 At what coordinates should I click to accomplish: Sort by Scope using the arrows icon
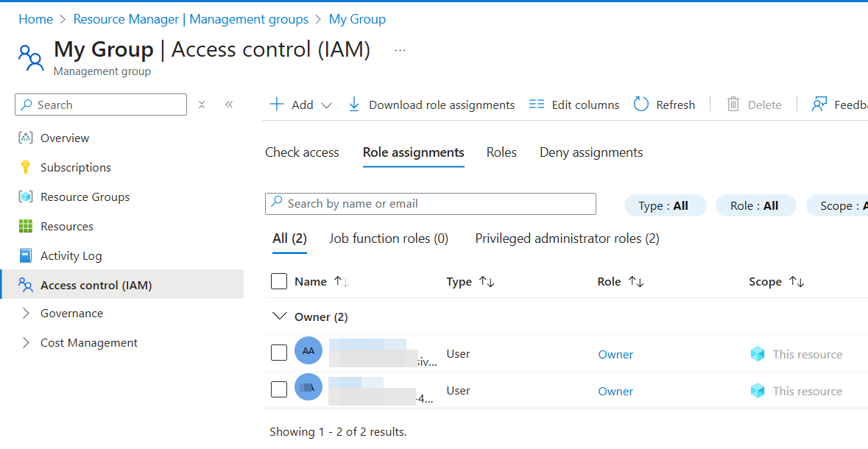pyautogui.click(x=797, y=282)
